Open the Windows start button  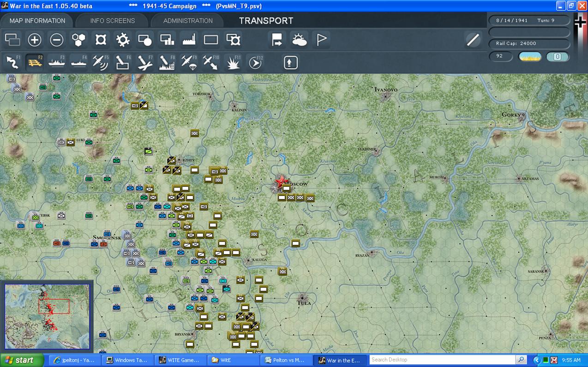pos(22,360)
